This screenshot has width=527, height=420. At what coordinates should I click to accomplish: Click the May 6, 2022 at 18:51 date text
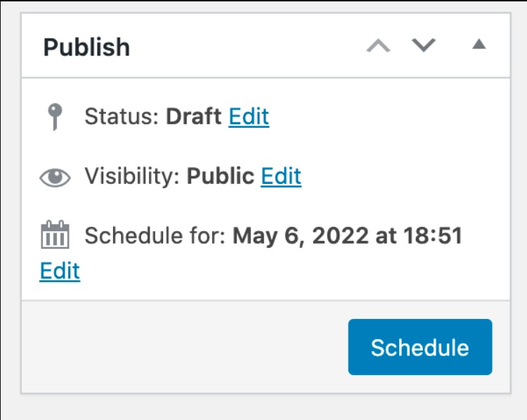click(x=347, y=236)
